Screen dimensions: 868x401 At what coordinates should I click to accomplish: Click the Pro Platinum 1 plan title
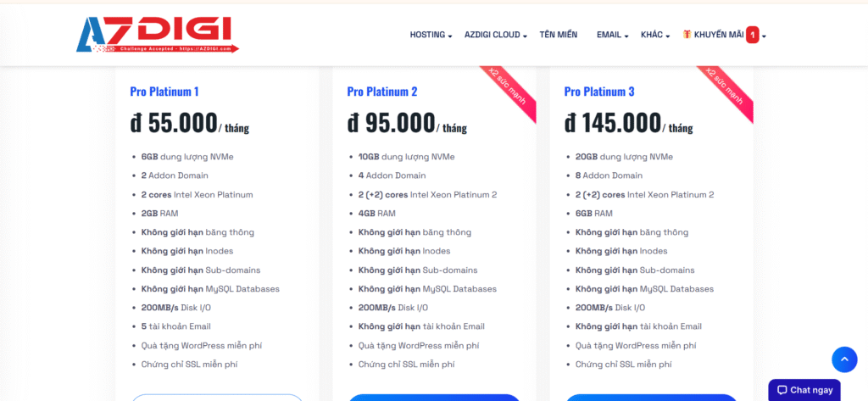(x=164, y=92)
